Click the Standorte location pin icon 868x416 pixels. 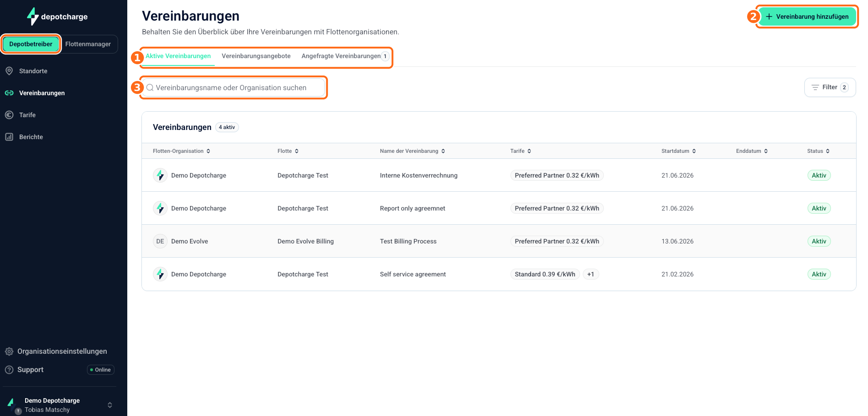click(x=9, y=71)
